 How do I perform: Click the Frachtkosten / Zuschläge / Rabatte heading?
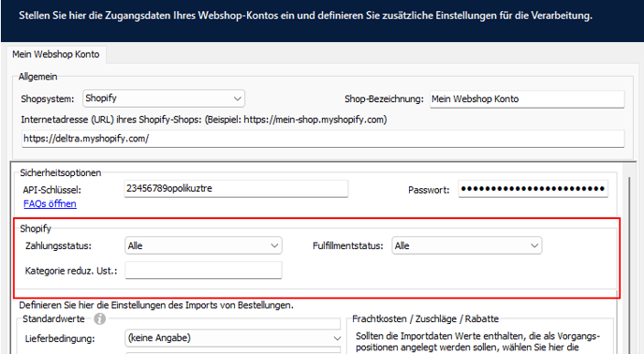point(426,319)
